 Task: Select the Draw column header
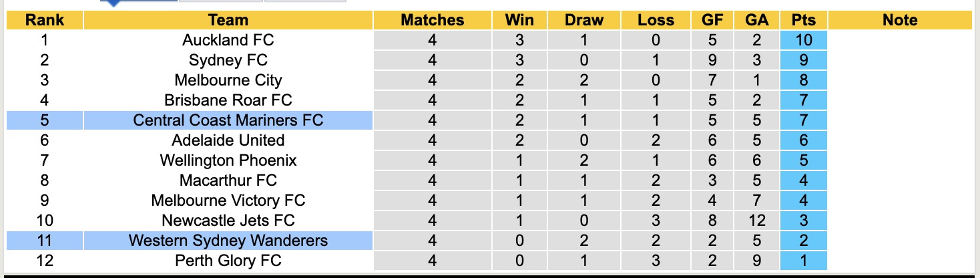coord(583,20)
